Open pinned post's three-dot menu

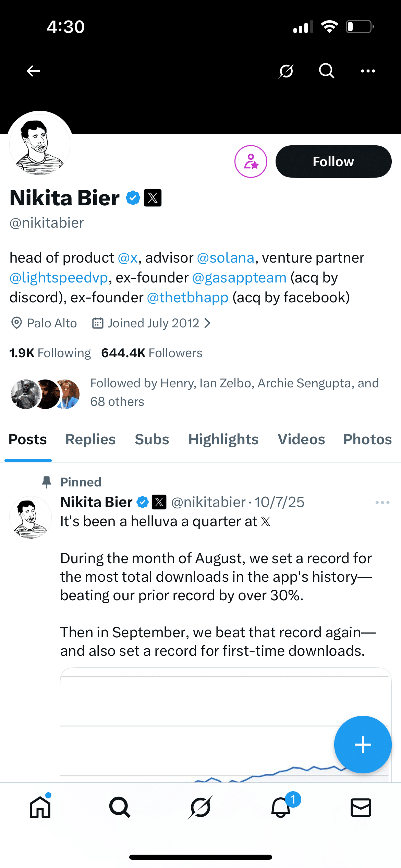[x=382, y=503]
